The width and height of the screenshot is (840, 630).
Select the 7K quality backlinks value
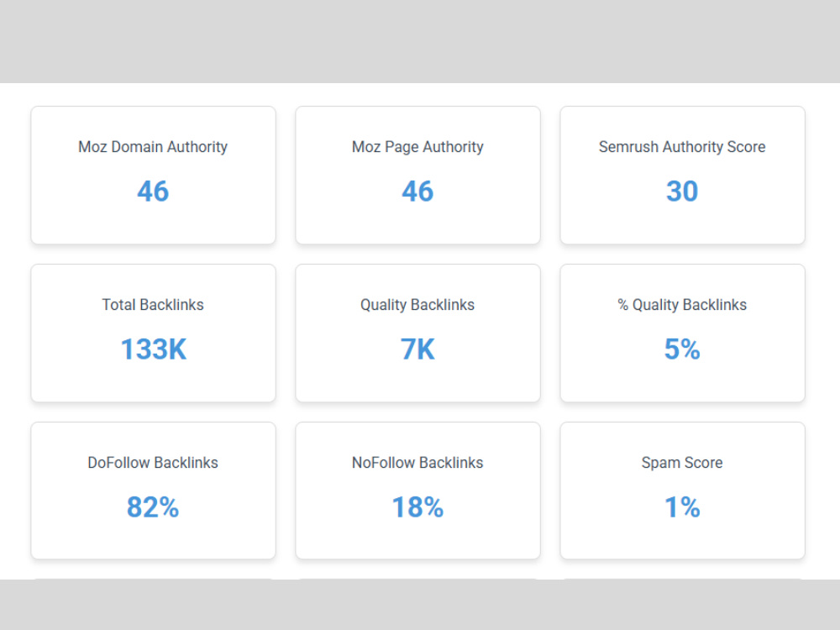[x=417, y=349]
